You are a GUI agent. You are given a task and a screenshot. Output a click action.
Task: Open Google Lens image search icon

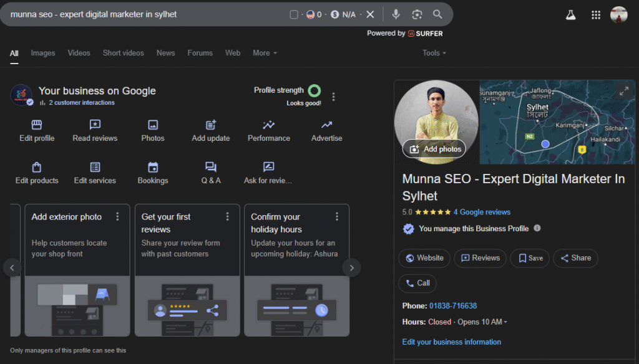[x=417, y=14]
